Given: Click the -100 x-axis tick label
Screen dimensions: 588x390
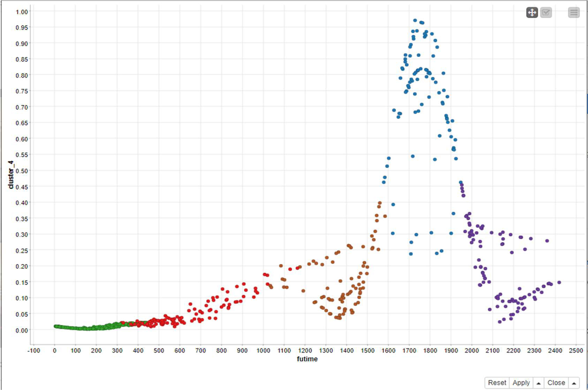Looking at the screenshot, I should [x=34, y=350].
